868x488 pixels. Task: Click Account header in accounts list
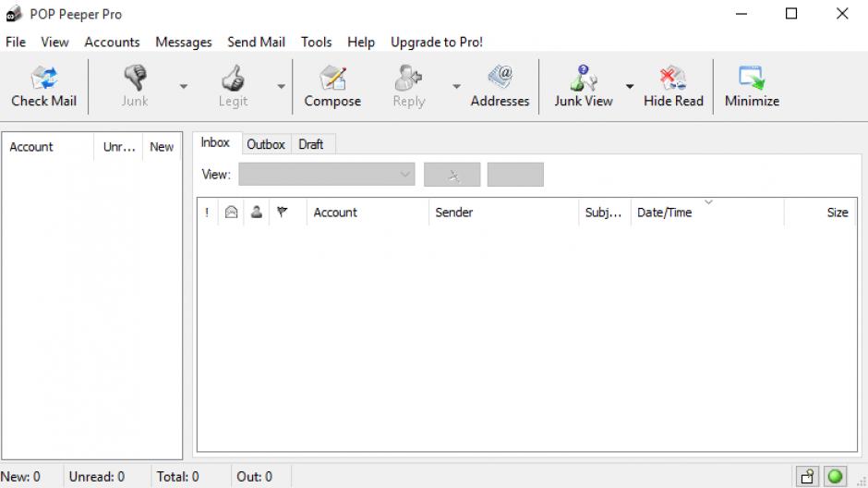coord(48,147)
